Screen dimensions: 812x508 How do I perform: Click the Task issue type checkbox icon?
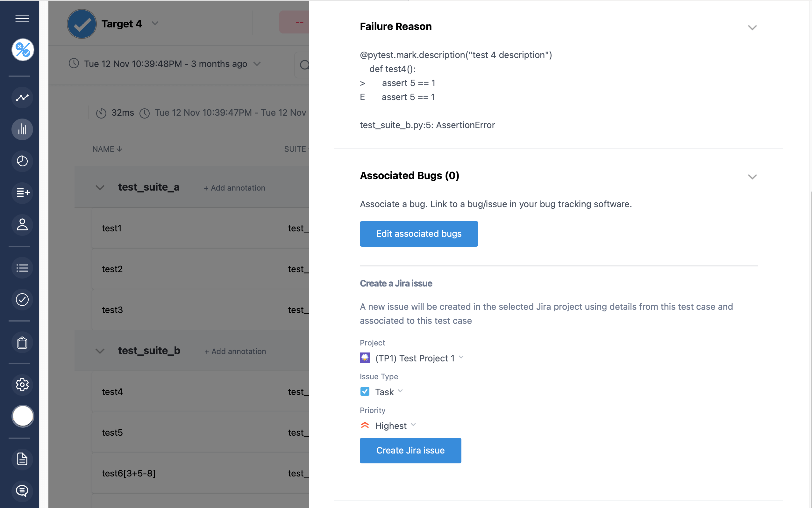pyautogui.click(x=365, y=391)
